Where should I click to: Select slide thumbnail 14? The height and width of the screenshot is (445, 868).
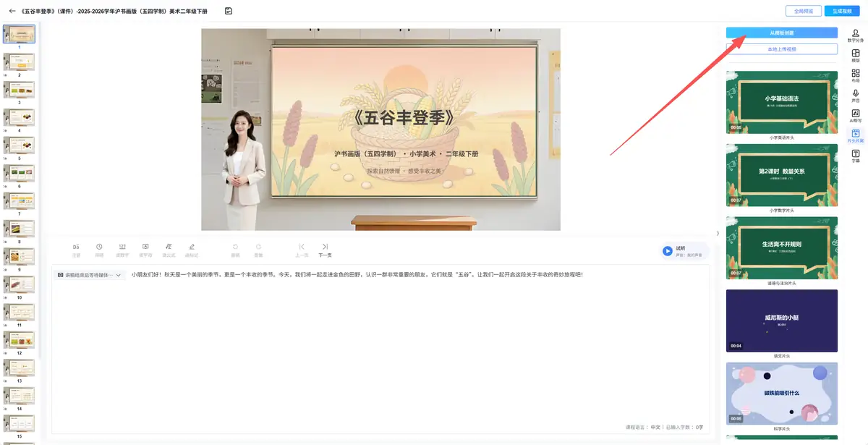(x=19, y=396)
